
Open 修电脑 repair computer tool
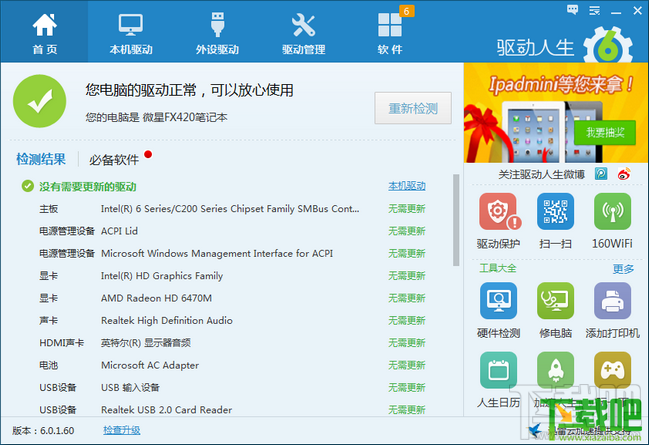(555, 311)
